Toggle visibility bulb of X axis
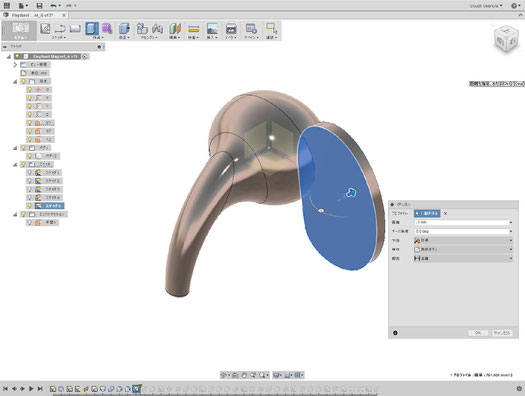This screenshot has width=525, height=396. (x=30, y=98)
